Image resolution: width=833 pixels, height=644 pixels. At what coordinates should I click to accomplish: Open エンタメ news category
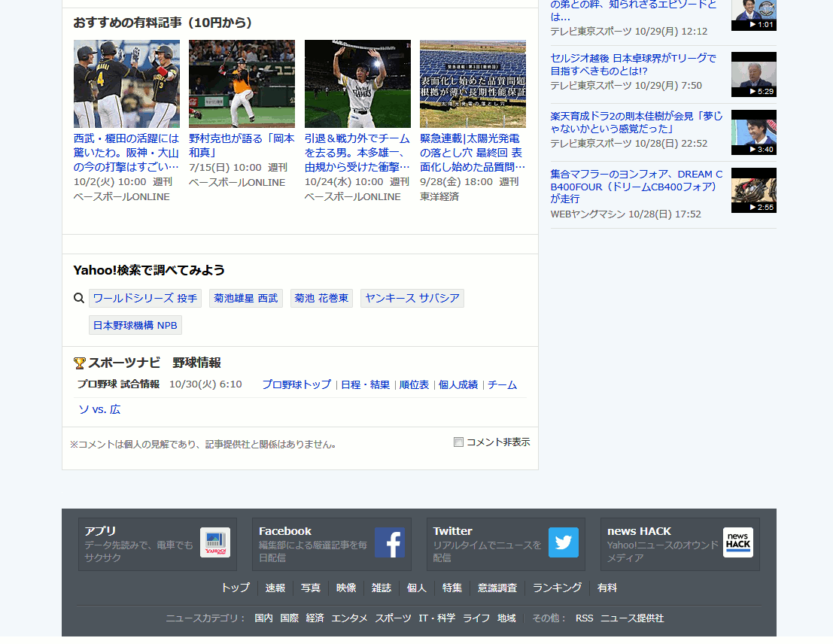click(x=350, y=618)
